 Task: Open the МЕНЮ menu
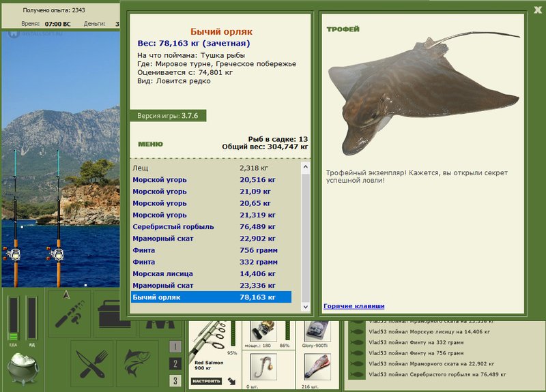coord(150,144)
